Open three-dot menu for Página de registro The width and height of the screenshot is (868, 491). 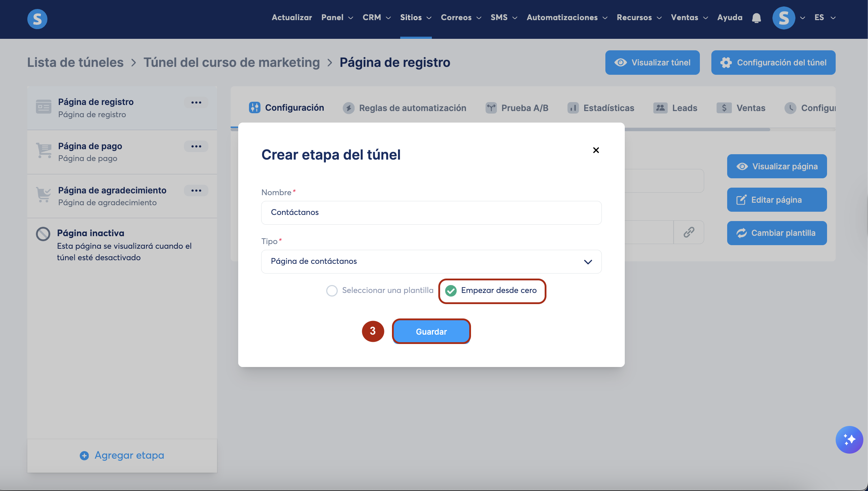196,102
